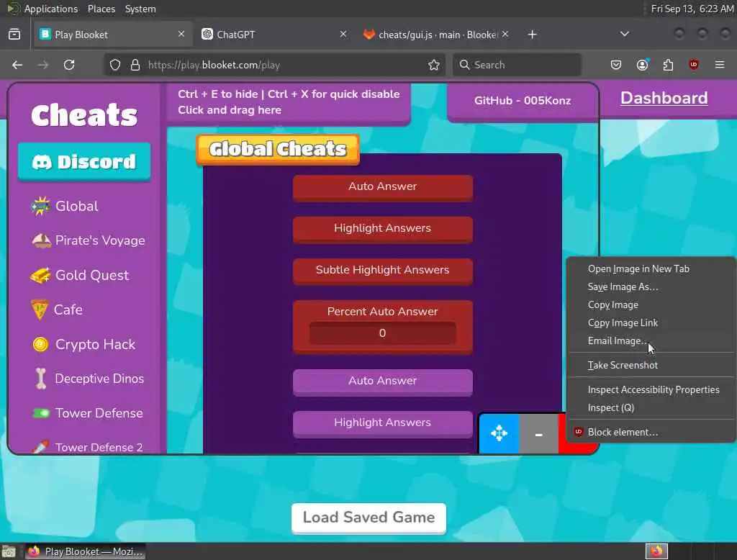Toggle the red Highlight Answers cheat
Image resolution: width=737 pixels, height=560 pixels.
pyautogui.click(x=383, y=230)
